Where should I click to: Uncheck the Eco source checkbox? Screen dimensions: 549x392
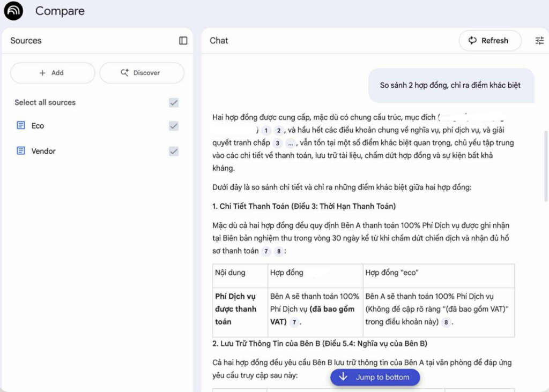pos(174,126)
